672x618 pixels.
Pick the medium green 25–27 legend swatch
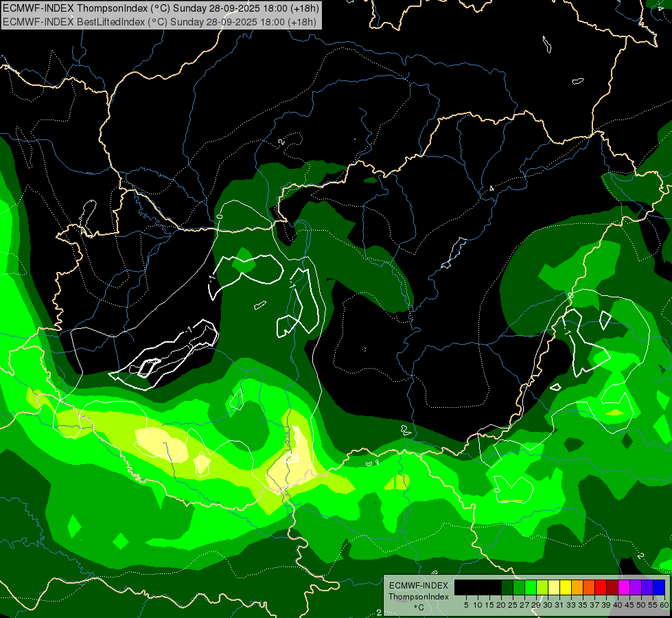click(519, 587)
